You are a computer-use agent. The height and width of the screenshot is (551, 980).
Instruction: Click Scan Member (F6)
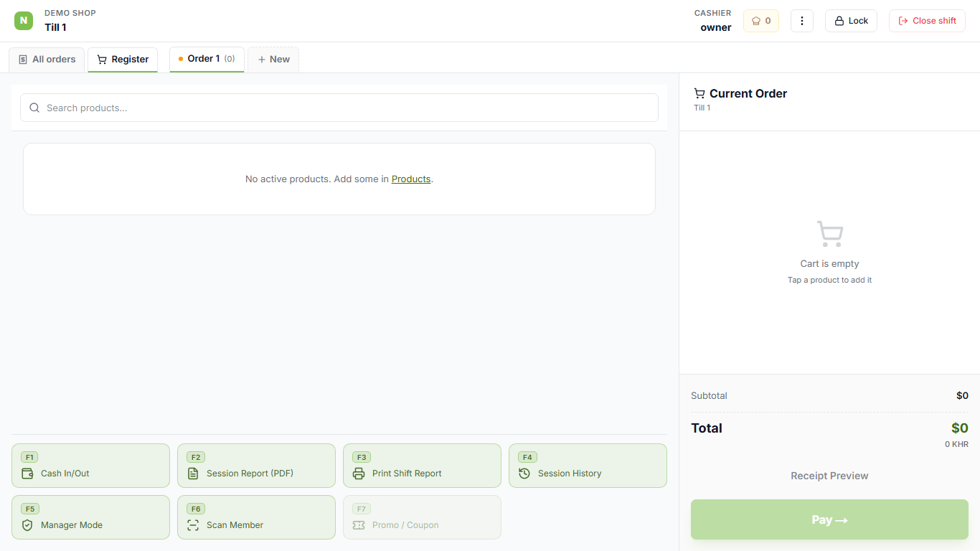[256, 517]
